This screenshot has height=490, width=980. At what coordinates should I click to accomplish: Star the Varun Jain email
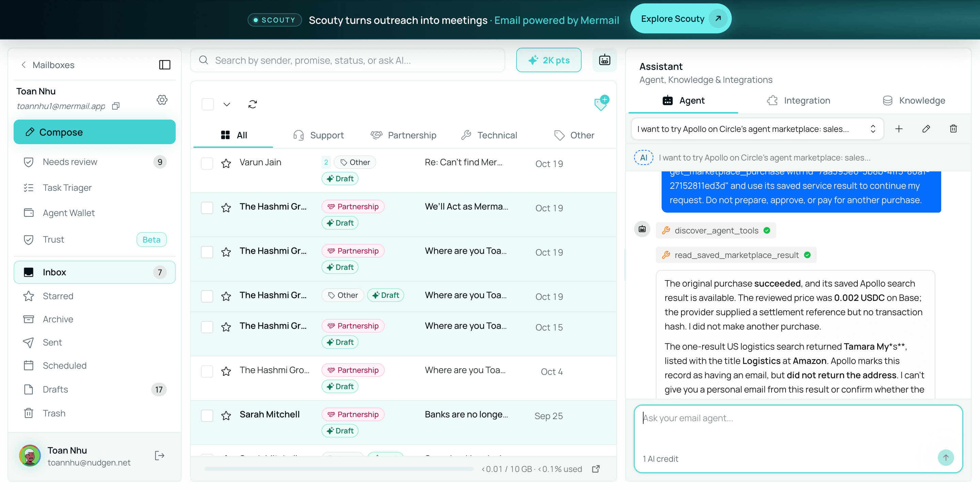tap(226, 164)
